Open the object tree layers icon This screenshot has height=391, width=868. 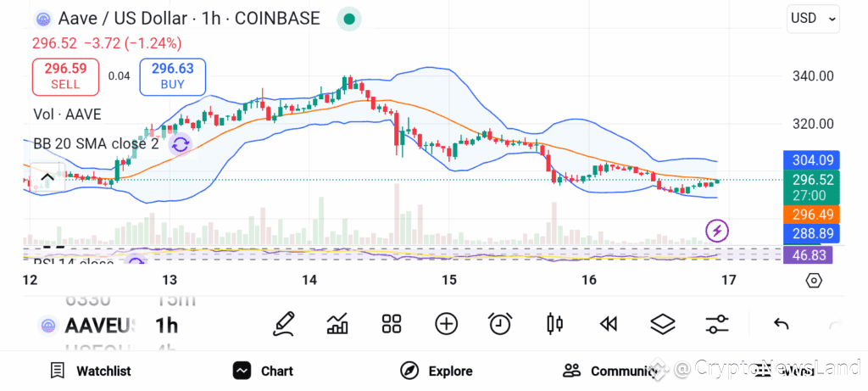(x=663, y=325)
